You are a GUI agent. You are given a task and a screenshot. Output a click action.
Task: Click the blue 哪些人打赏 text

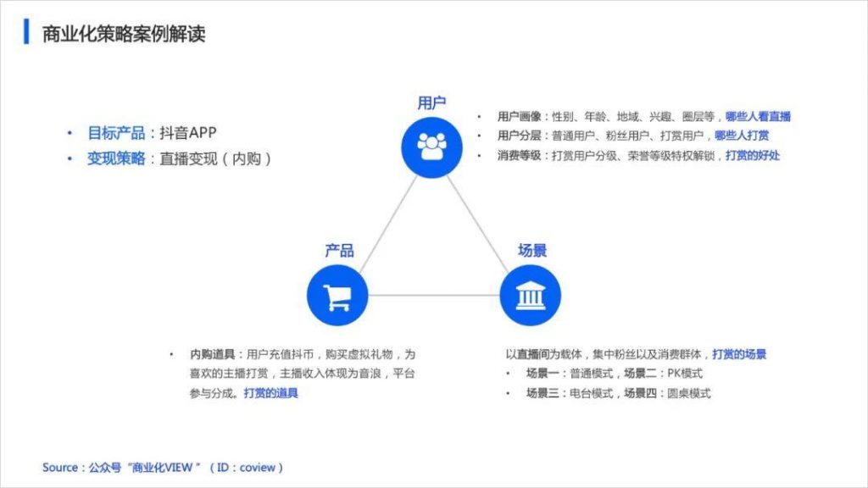pyautogui.click(x=741, y=136)
